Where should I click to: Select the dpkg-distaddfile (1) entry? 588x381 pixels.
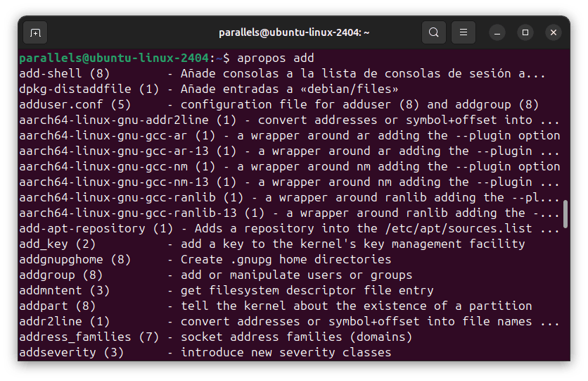pyautogui.click(x=208, y=89)
